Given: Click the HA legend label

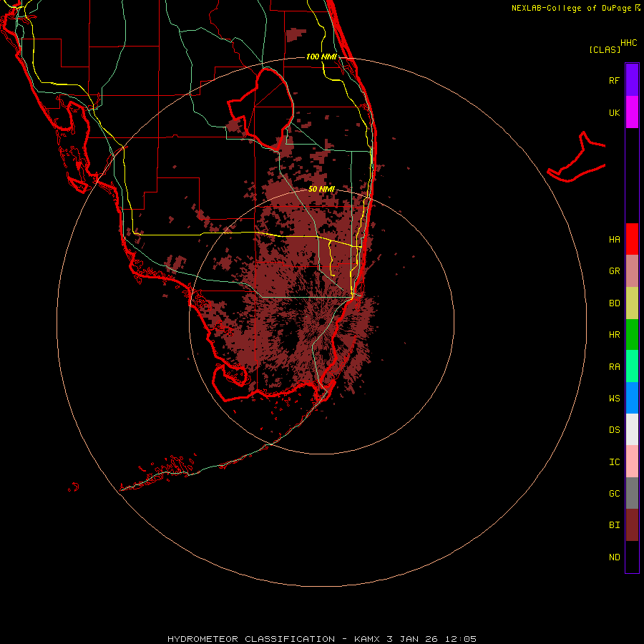Looking at the screenshot, I should click(614, 240).
